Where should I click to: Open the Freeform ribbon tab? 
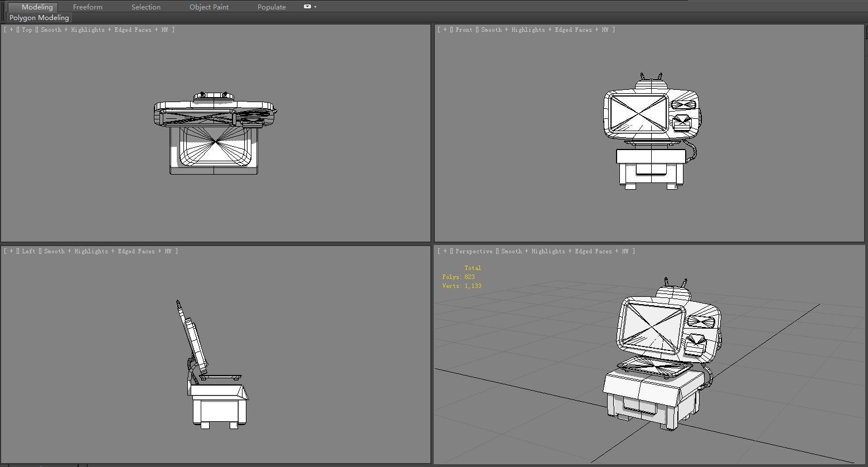(x=88, y=7)
